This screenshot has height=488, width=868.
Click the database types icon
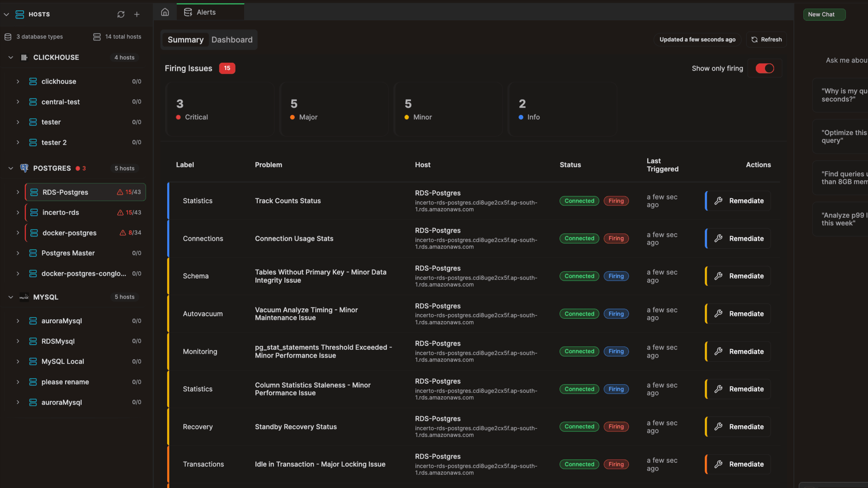click(x=8, y=37)
